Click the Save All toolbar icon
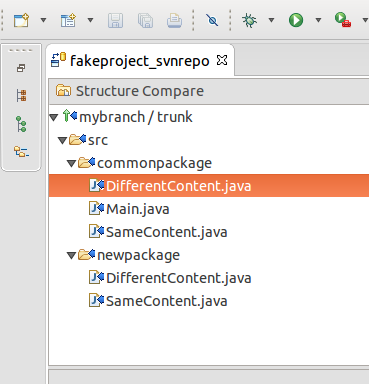The image size is (369, 384). [x=145, y=21]
